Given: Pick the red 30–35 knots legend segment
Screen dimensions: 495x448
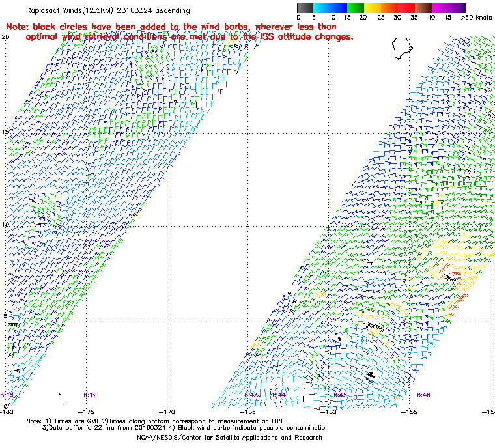Looking at the screenshot, I should 406,8.
